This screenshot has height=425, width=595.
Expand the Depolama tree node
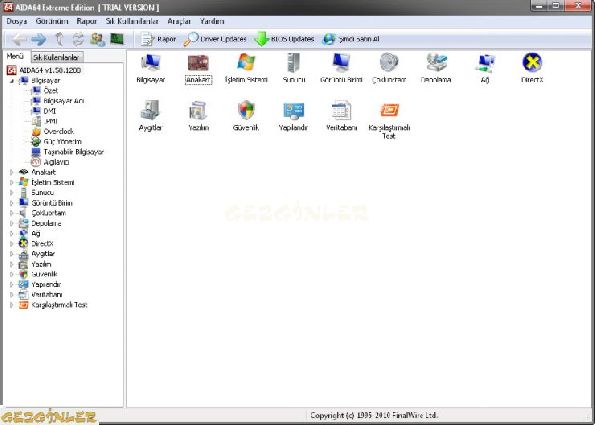[12, 224]
